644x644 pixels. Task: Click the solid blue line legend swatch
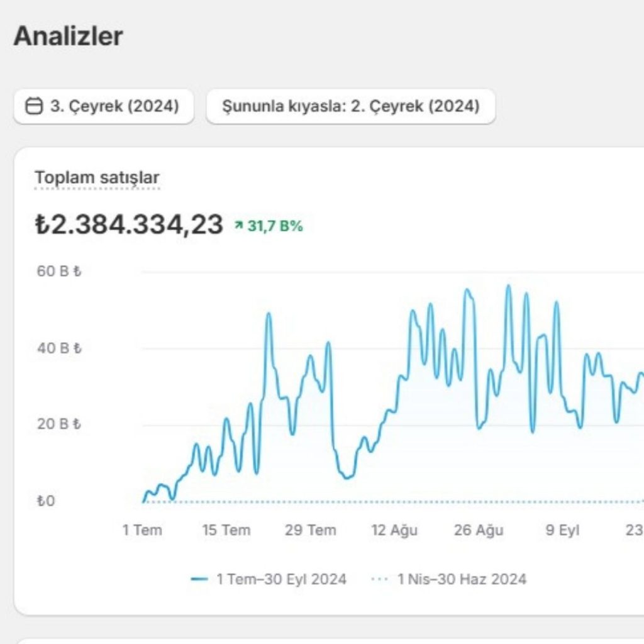[x=199, y=579]
